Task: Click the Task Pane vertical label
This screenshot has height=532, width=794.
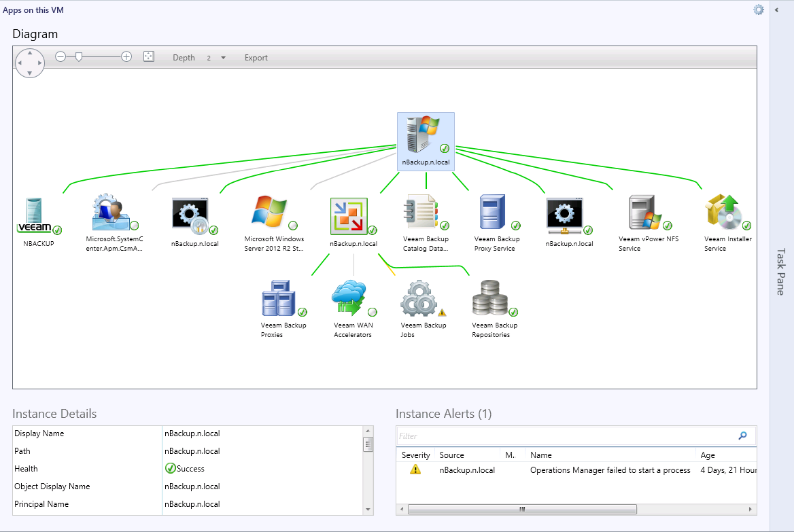Action: click(781, 272)
